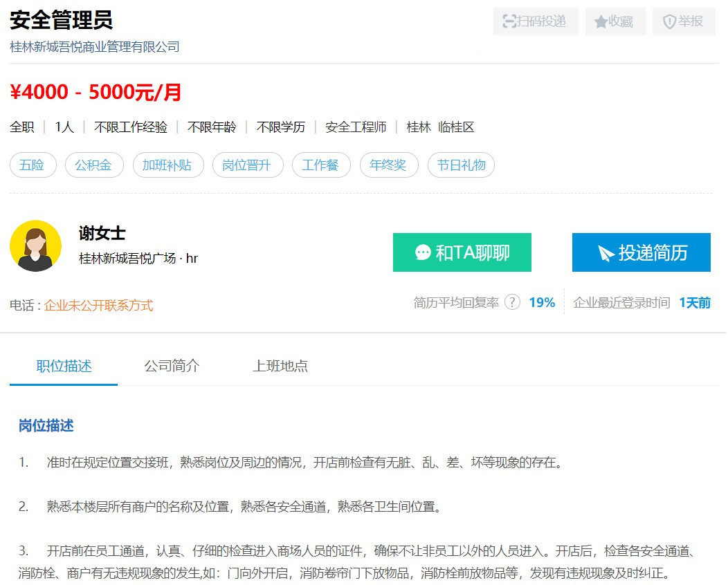Click the star favorite icon
Image resolution: width=728 pixels, height=585 pixels.
(601, 21)
